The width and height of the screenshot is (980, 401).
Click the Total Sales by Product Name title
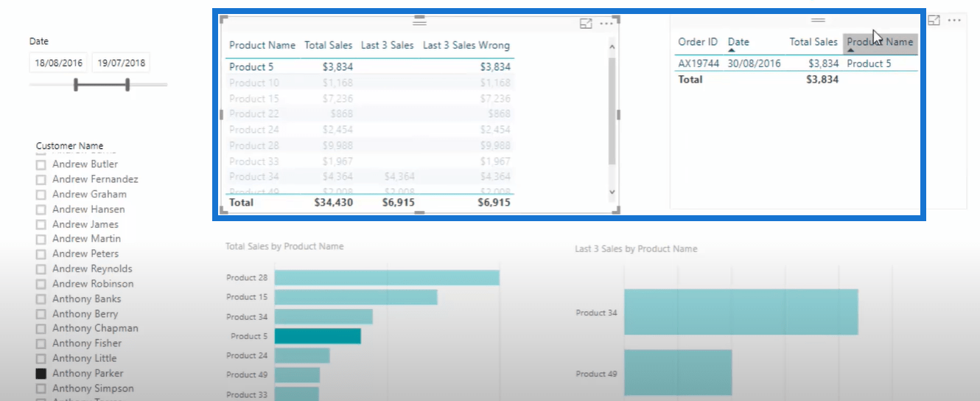[284, 246]
